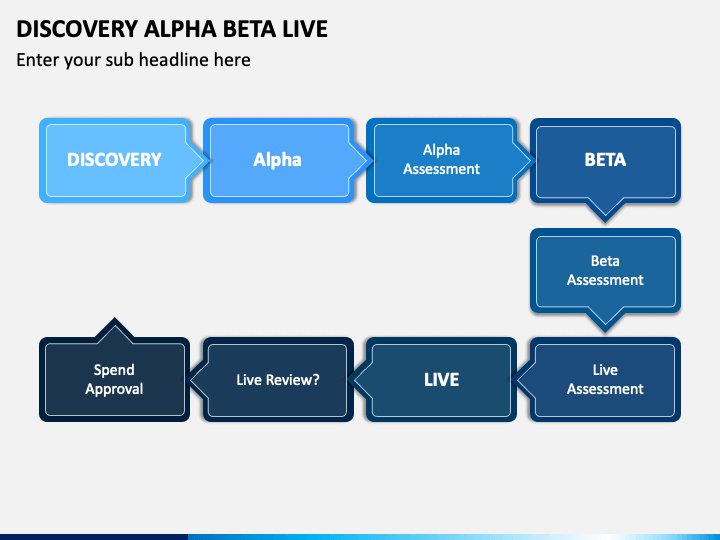Click the DISCOVERY stage box
This screenshot has height=540, width=720.
click(122, 160)
